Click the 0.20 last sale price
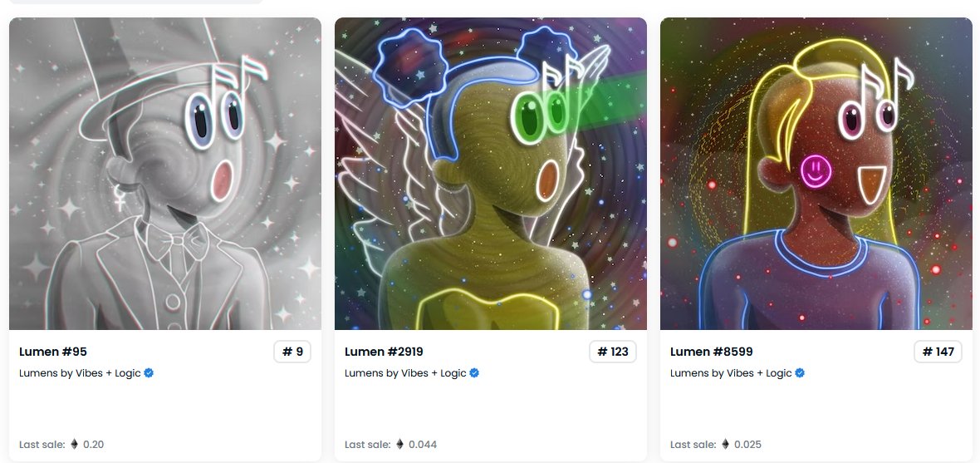Image resolution: width=980 pixels, height=463 pixels. (94, 445)
